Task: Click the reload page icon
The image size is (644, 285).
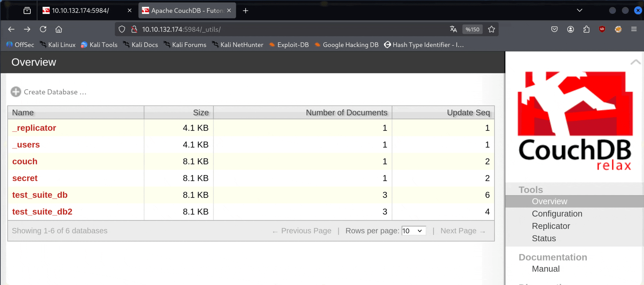Action: [x=43, y=29]
